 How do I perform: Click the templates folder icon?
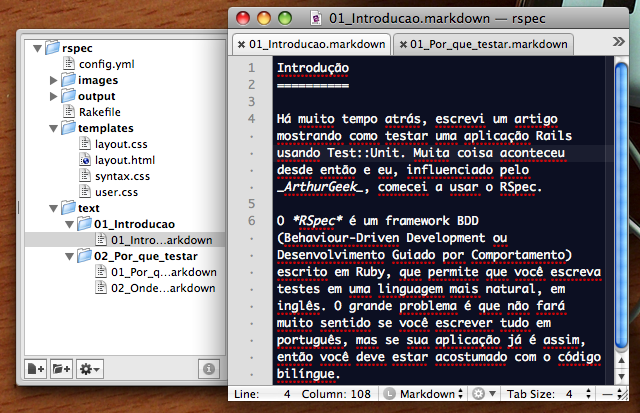[69, 127]
